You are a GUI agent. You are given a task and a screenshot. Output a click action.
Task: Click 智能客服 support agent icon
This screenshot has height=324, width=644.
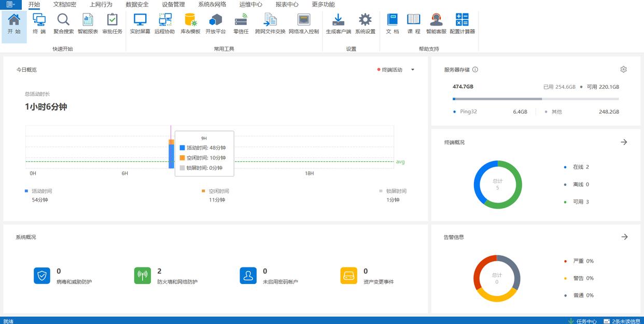click(x=436, y=24)
